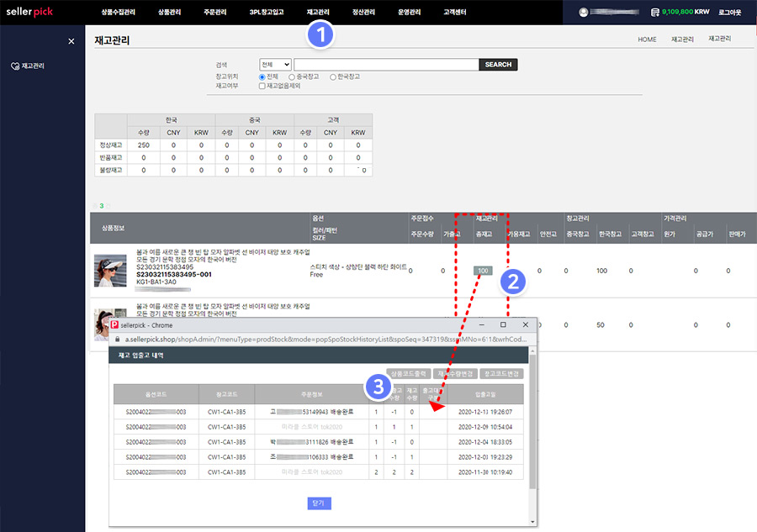Open the first product visor hat thumbnail
This screenshot has height=532, width=757.
[110, 270]
